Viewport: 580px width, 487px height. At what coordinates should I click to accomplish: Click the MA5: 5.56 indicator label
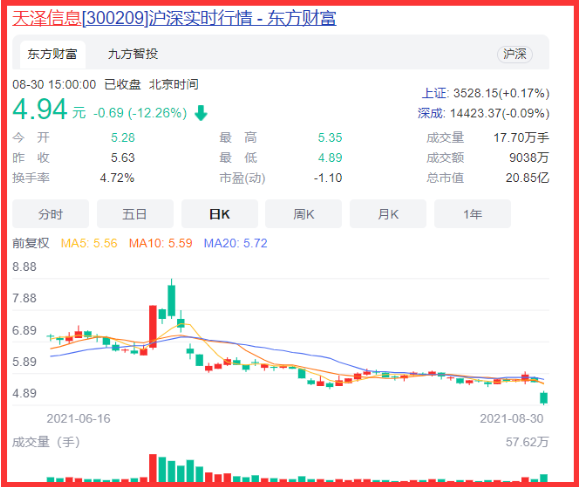89,243
